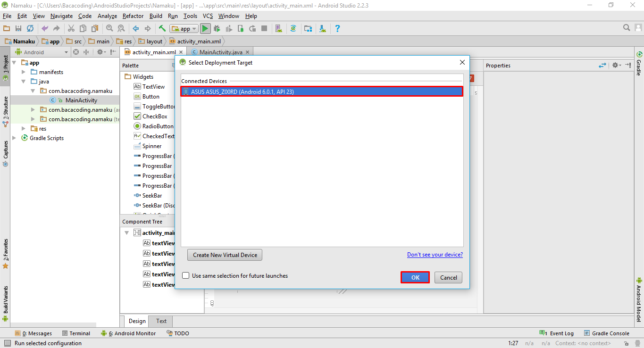The image size is (644, 348).
Task: Click the Synchronize toolbar icon
Action: (30, 28)
